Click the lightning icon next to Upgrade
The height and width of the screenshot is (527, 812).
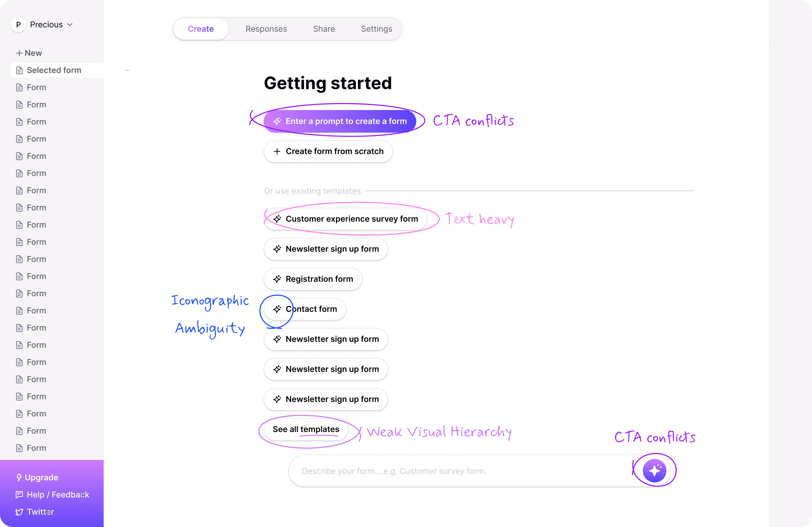(x=19, y=477)
